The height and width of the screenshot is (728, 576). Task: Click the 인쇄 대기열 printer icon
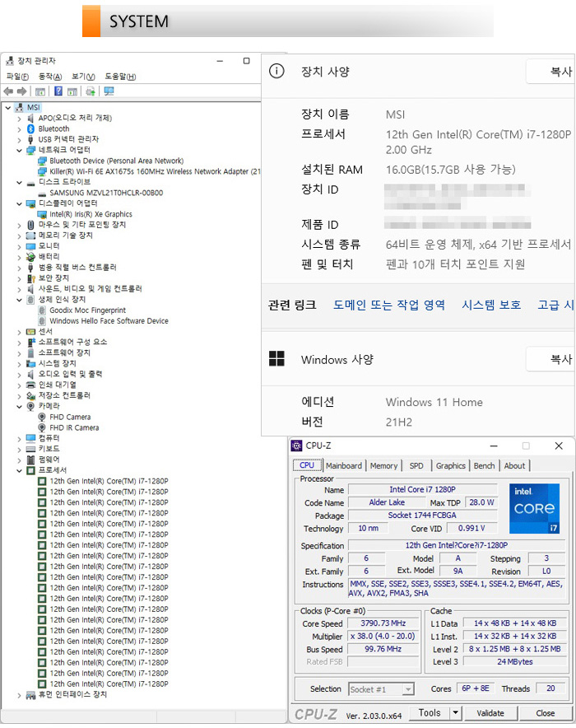(x=30, y=385)
